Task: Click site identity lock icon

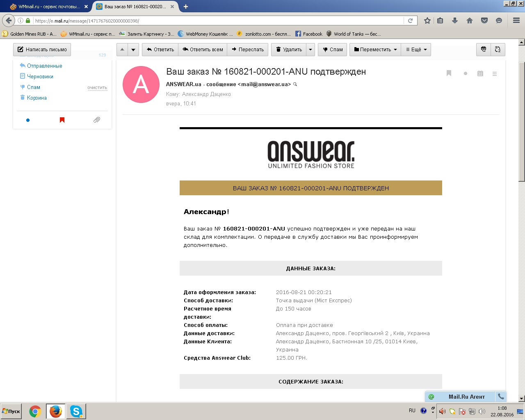Action: (28, 21)
